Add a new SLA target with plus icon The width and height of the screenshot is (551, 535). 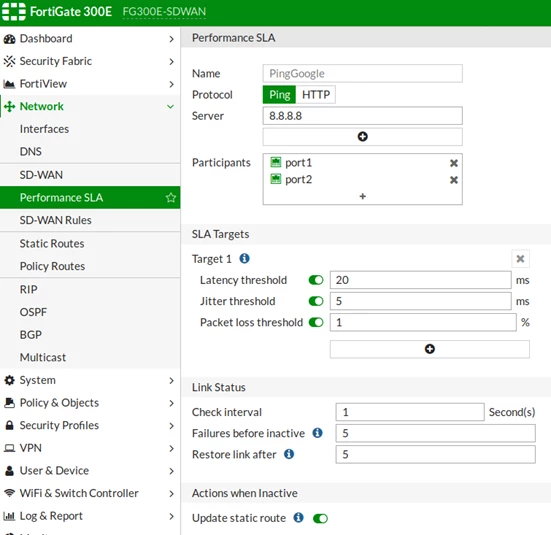coord(429,349)
